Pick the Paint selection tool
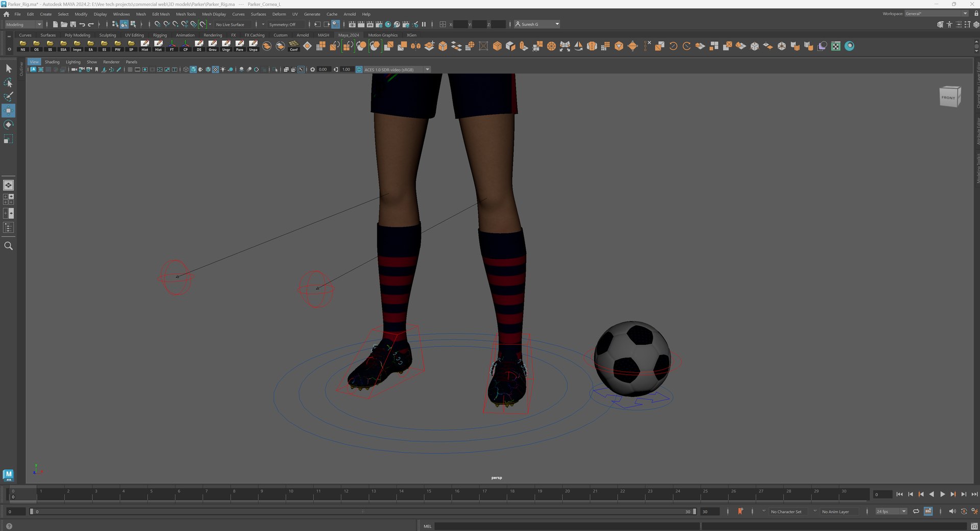980x531 pixels. [x=9, y=96]
